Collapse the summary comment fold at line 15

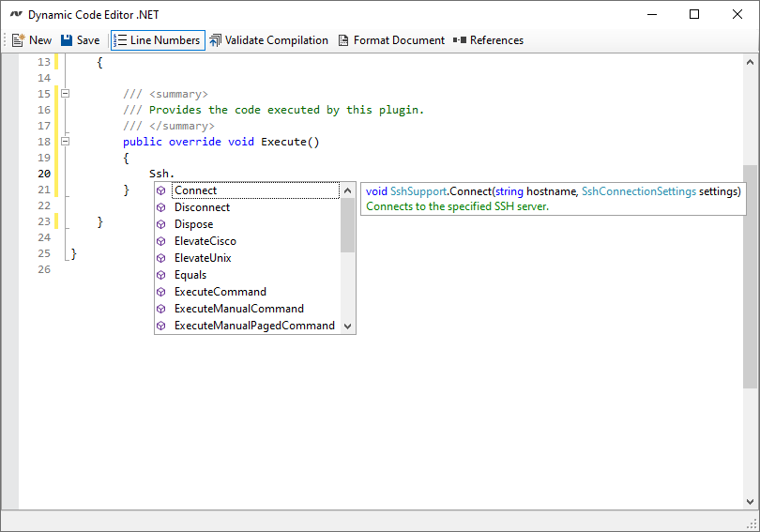[65, 94]
